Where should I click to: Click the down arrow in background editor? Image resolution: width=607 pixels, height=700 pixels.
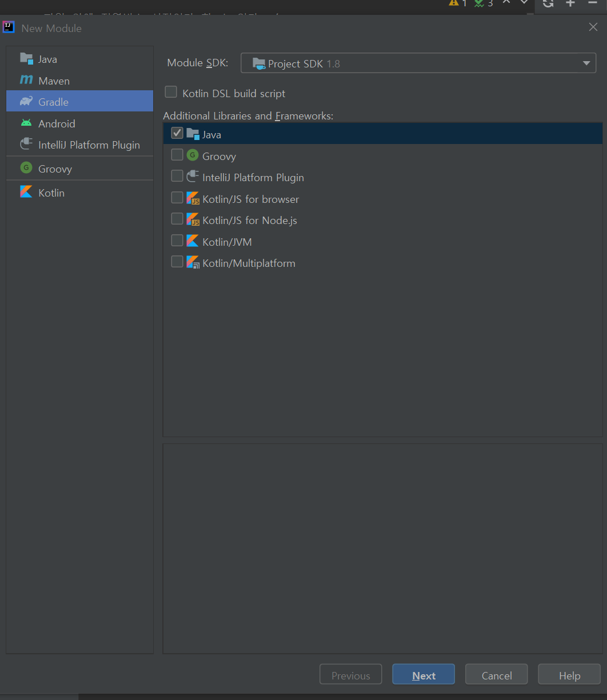tap(524, 2)
